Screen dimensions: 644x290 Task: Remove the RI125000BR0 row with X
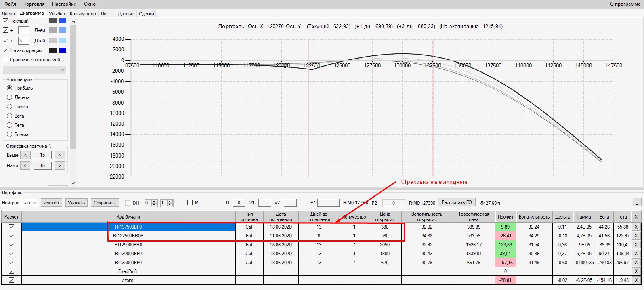636,245
